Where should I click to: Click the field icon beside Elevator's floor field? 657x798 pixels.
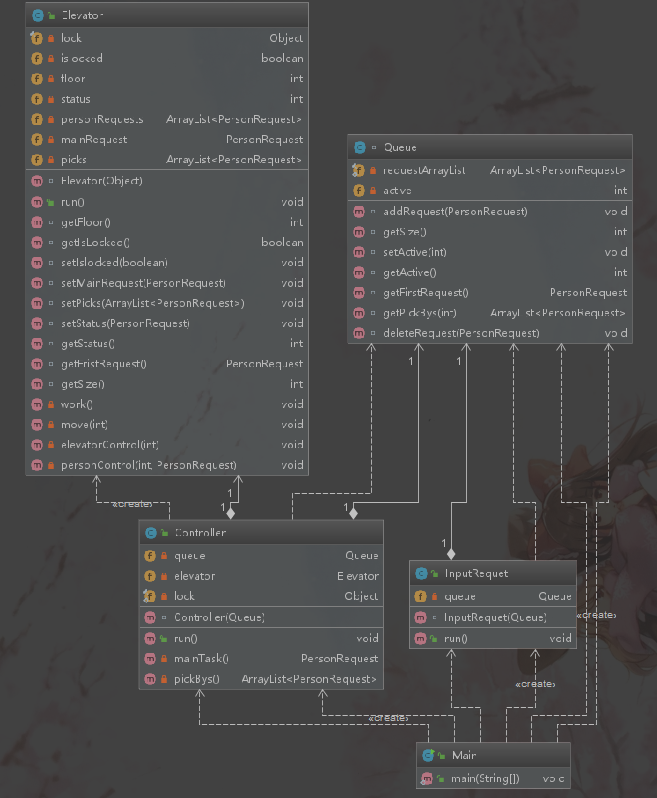(37, 79)
